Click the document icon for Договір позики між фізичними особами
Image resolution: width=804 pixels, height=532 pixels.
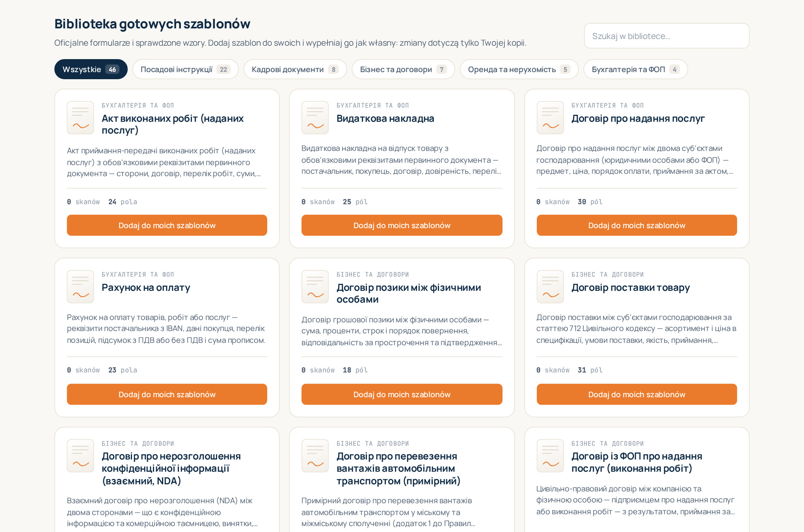tap(315, 286)
